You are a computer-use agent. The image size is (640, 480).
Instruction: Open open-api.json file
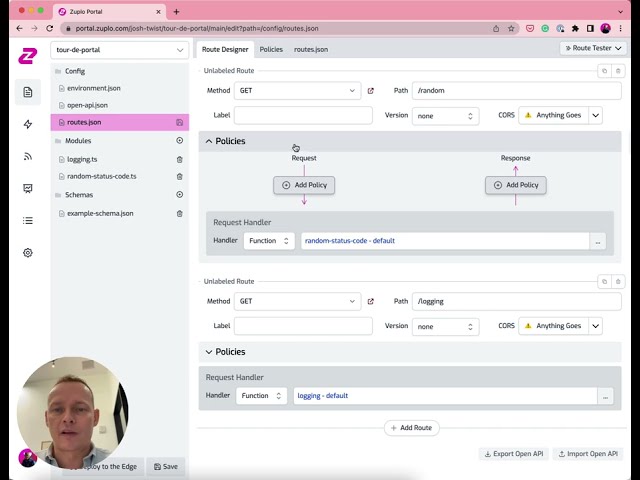pos(87,105)
